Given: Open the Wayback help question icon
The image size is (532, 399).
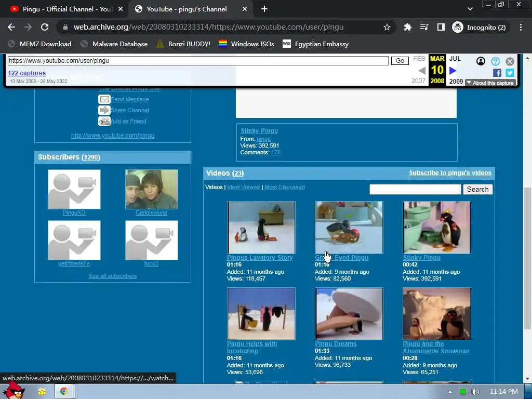Looking at the screenshot, I should (x=495, y=61).
